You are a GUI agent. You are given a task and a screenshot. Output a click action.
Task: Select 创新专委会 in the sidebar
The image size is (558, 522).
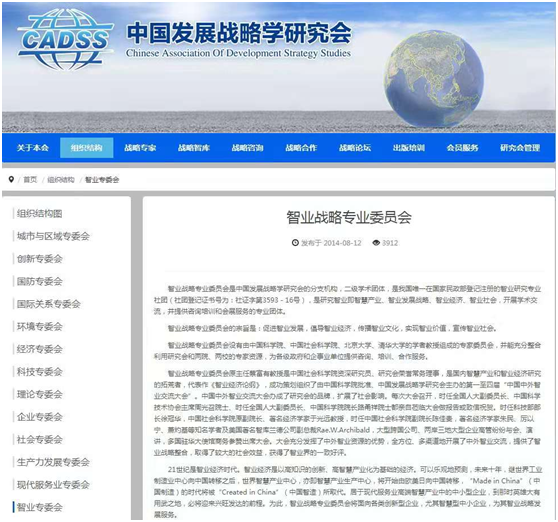pyautogui.click(x=40, y=259)
